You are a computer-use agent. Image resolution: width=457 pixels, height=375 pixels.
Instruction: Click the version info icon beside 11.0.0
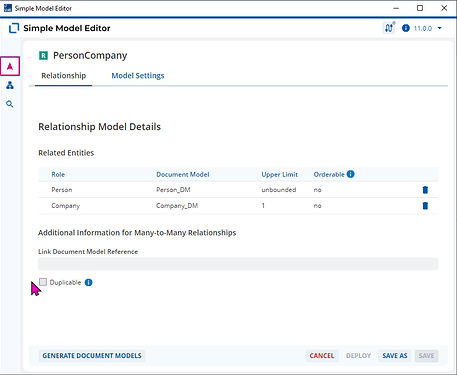406,28
